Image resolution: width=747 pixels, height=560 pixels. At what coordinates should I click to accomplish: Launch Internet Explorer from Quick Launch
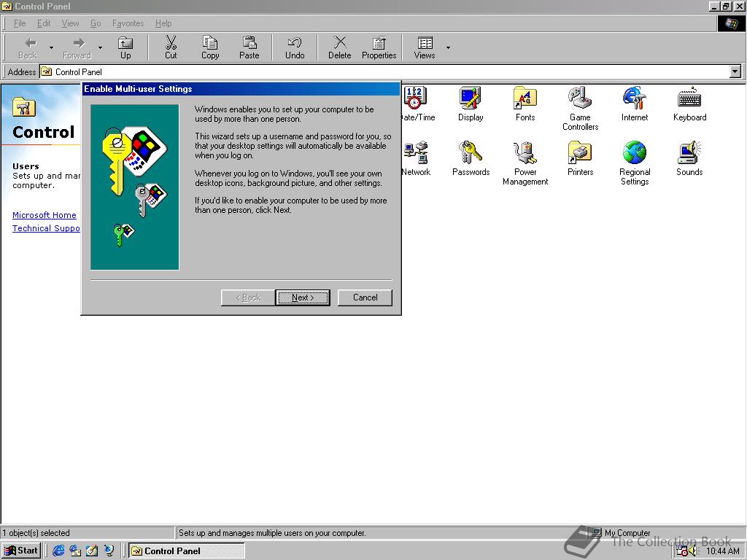(58, 551)
